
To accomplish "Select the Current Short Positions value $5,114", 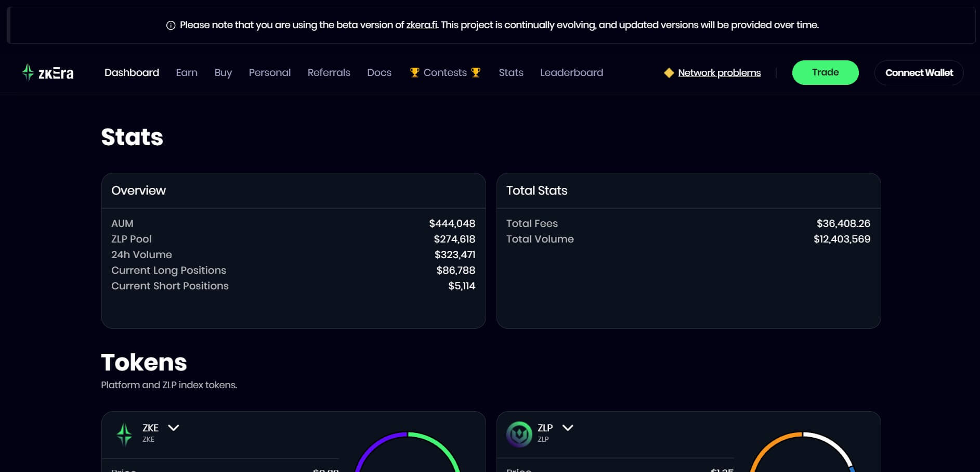I will tap(462, 286).
